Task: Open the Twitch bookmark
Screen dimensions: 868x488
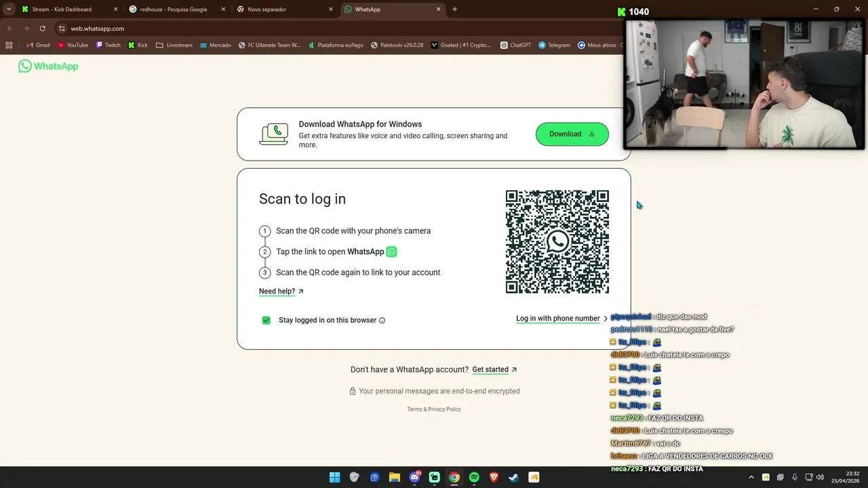Action: click(108, 45)
